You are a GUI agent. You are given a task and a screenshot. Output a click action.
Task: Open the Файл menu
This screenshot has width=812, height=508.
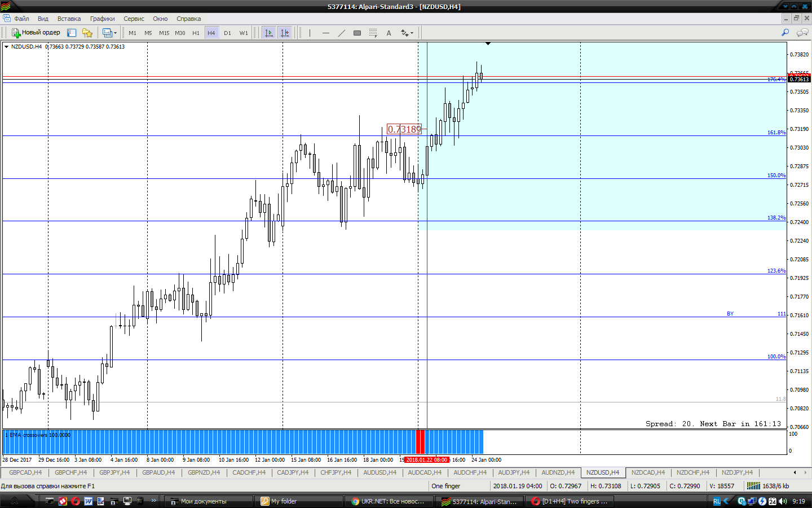click(x=21, y=19)
